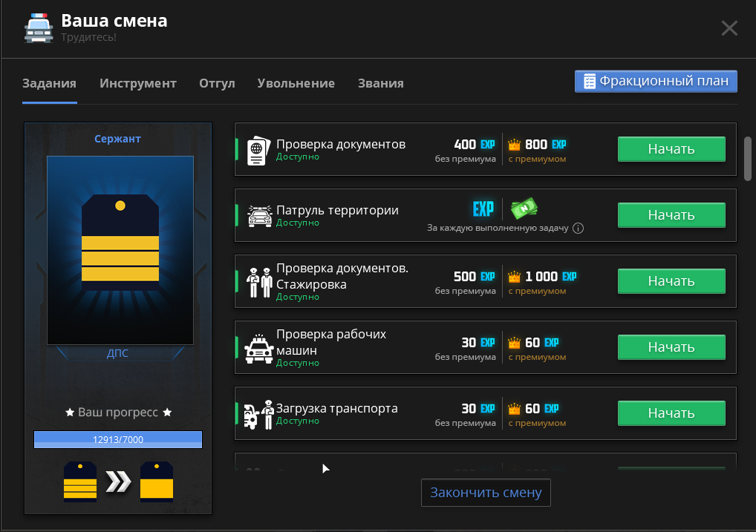Click crown icon in Проверка рабочих машин row

[515, 343]
